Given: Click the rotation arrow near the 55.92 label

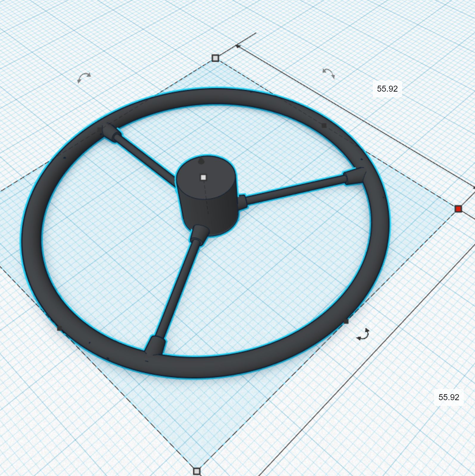Looking at the screenshot, I should 329,73.
